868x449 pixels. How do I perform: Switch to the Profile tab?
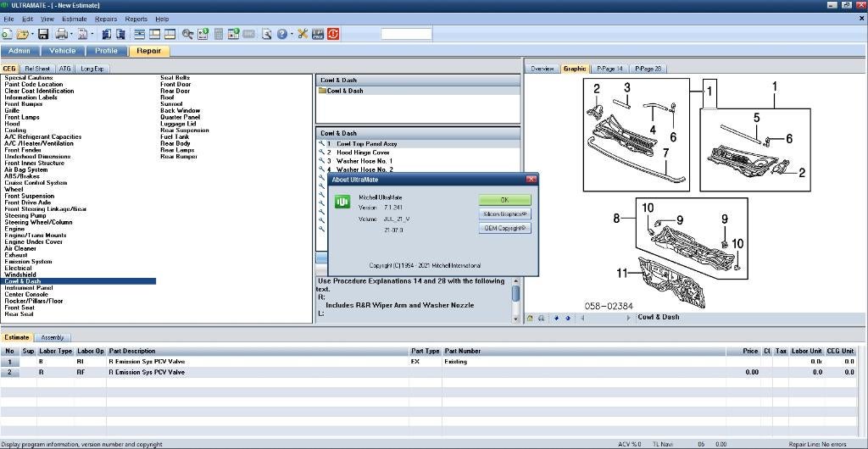106,51
